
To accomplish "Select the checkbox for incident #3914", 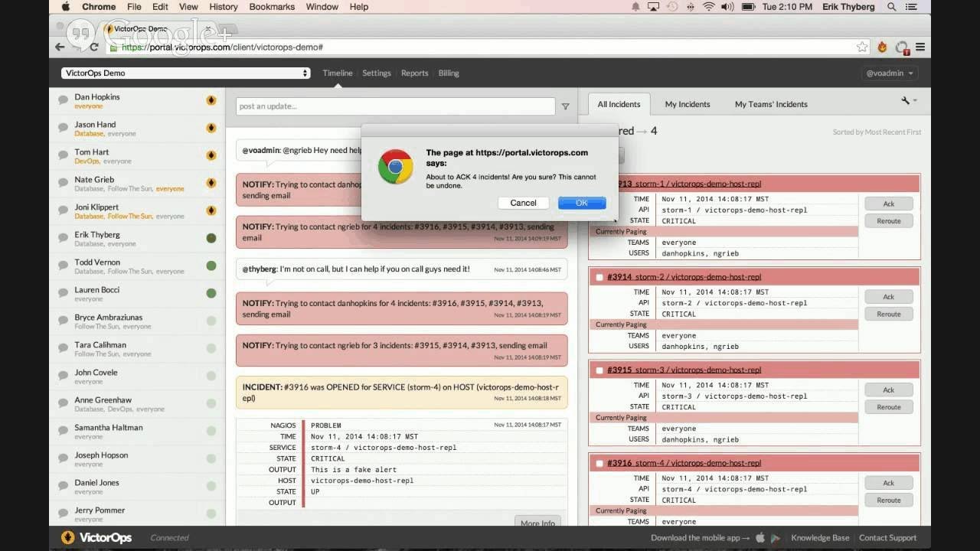I will click(x=599, y=277).
